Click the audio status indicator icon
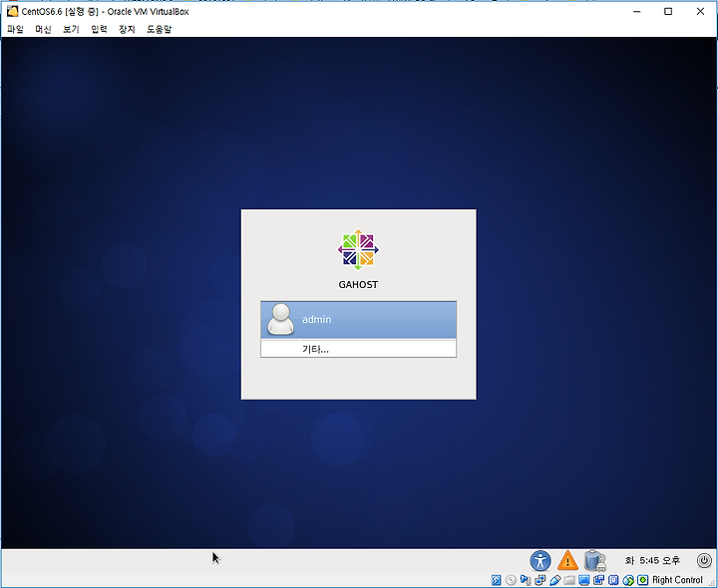Viewport: 718px width, 588px height. point(526,580)
